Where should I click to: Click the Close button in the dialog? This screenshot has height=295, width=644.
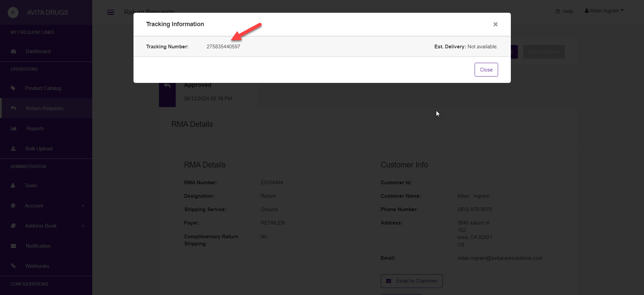486,69
